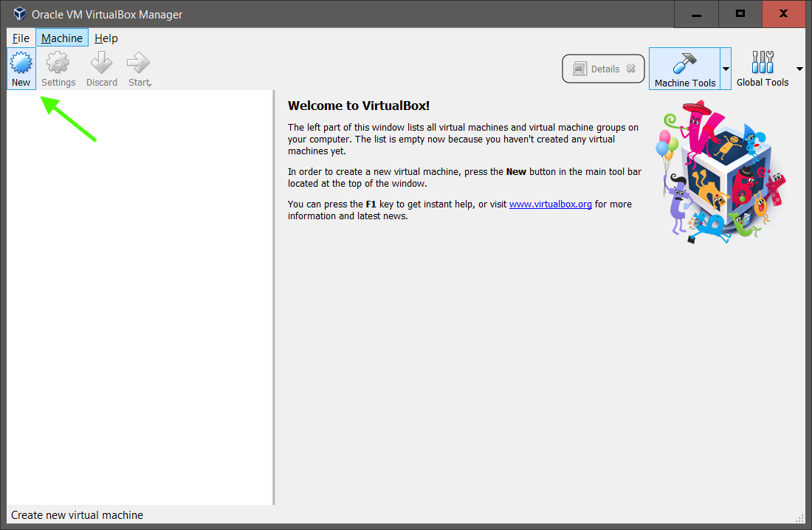Expand the Start button dropdown arrow
This screenshot has width=812, height=530.
(x=150, y=84)
